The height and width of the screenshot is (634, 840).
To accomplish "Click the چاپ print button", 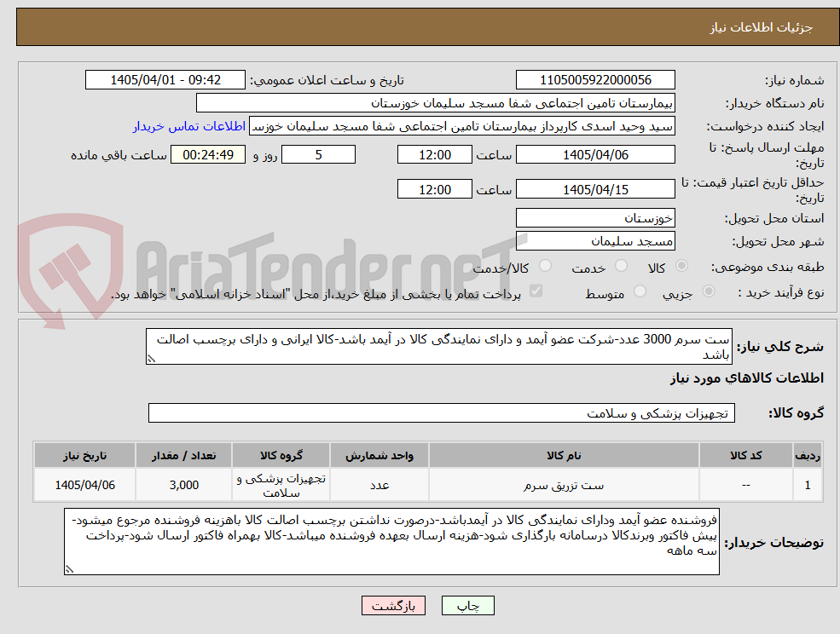I will click(467, 606).
